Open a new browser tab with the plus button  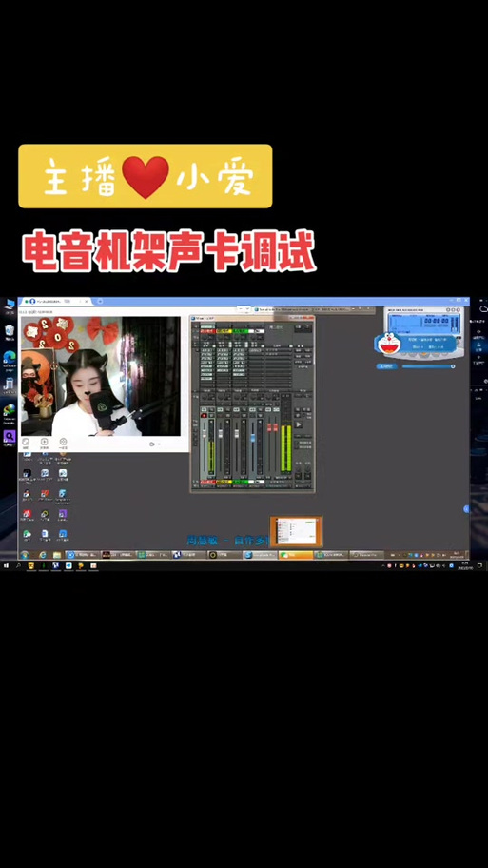(x=100, y=301)
